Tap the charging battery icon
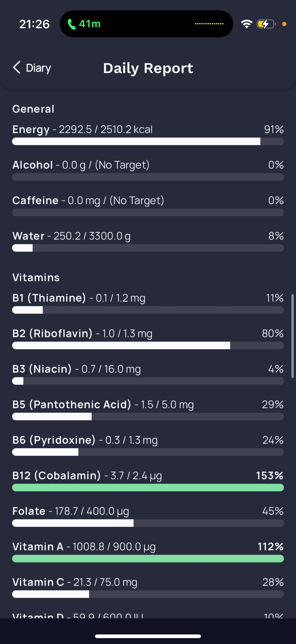 [x=266, y=24]
